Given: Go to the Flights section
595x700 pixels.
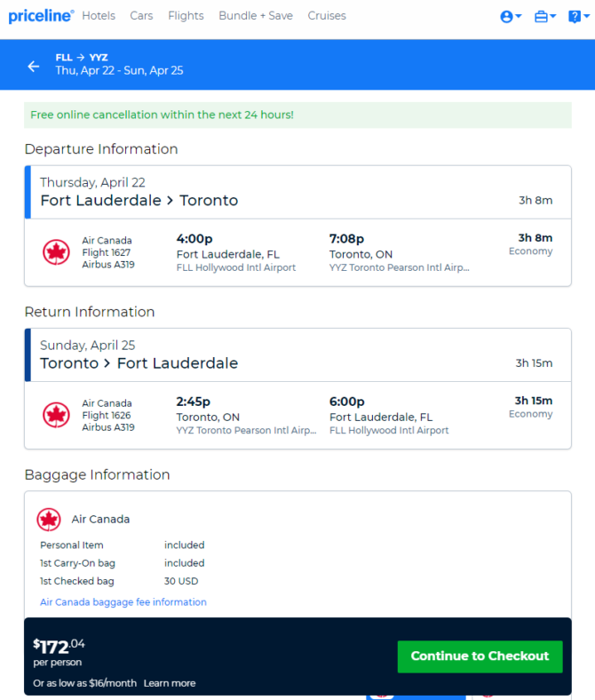Looking at the screenshot, I should (x=186, y=16).
